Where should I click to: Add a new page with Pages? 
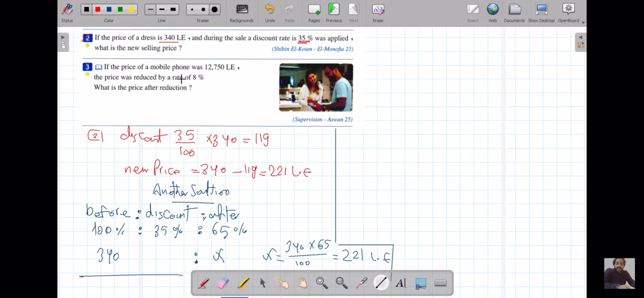(x=314, y=13)
